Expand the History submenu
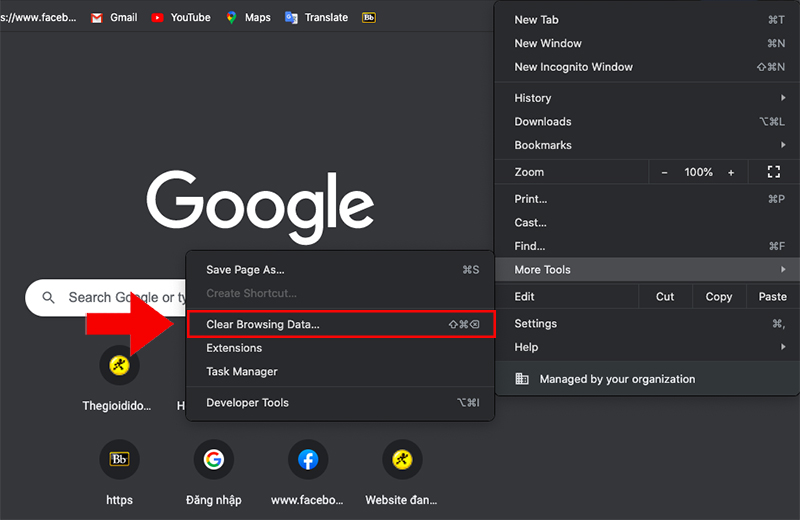 (x=647, y=98)
